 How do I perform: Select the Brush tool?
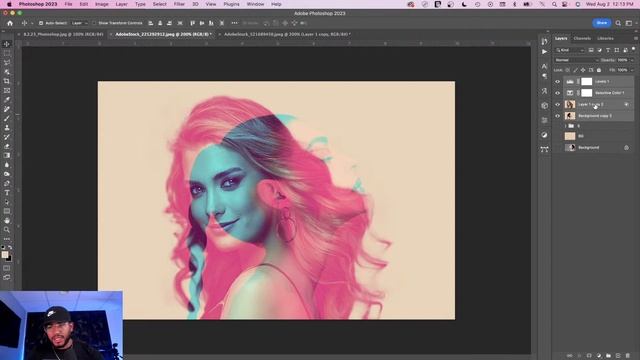pos(7,118)
